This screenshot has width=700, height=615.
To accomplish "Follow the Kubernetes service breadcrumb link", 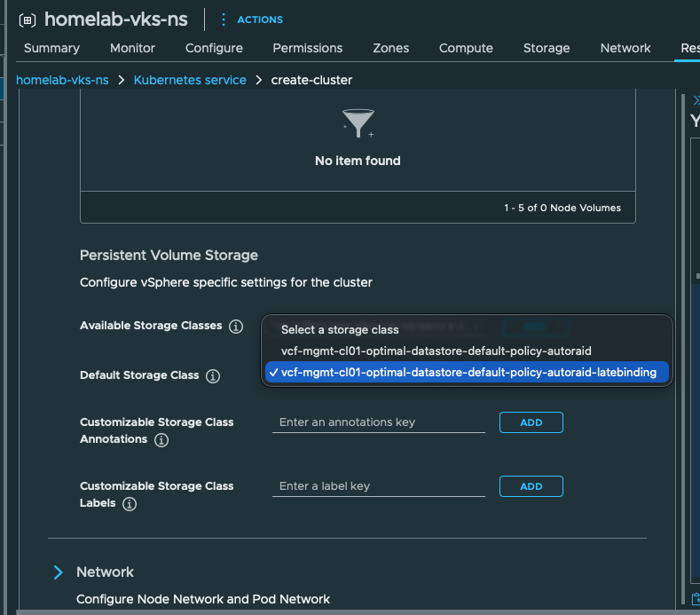I will tap(190, 80).
